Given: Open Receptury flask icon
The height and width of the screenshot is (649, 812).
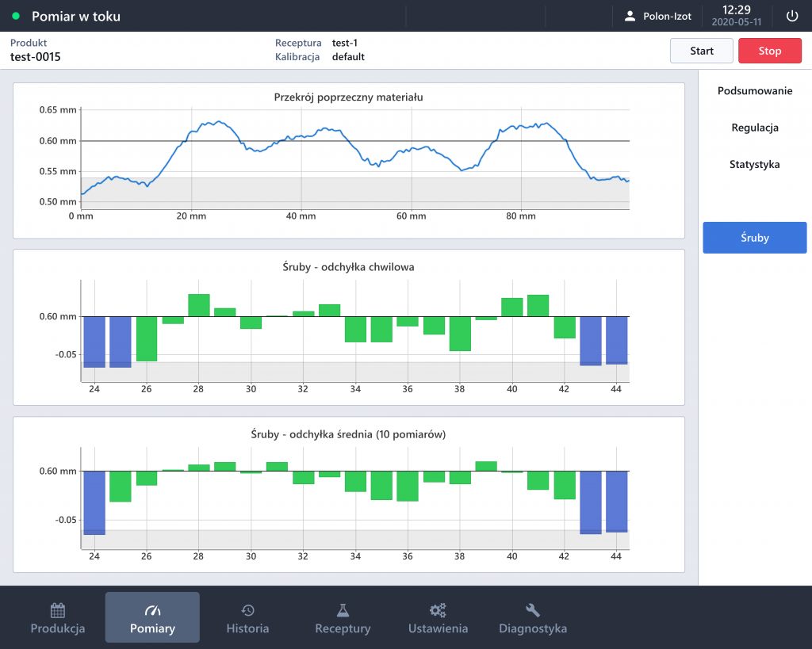Looking at the screenshot, I should [x=343, y=610].
